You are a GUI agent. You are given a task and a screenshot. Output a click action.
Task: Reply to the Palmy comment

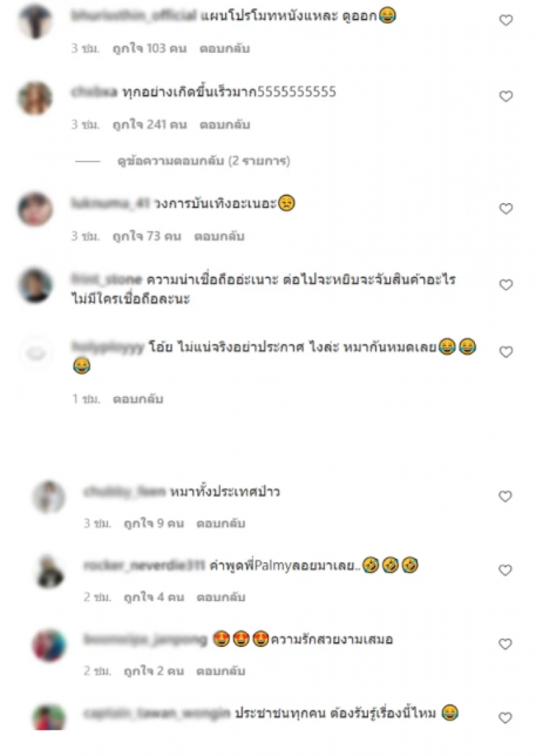[220, 597]
